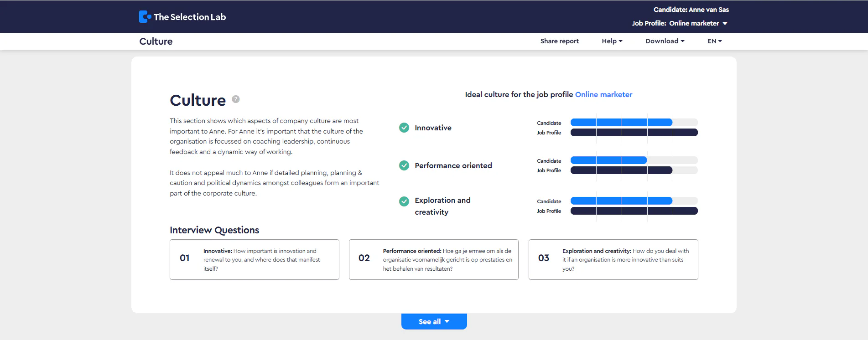This screenshot has height=340, width=868.
Task: Click the Candidate: Anne van Sas label
Action: coord(691,10)
